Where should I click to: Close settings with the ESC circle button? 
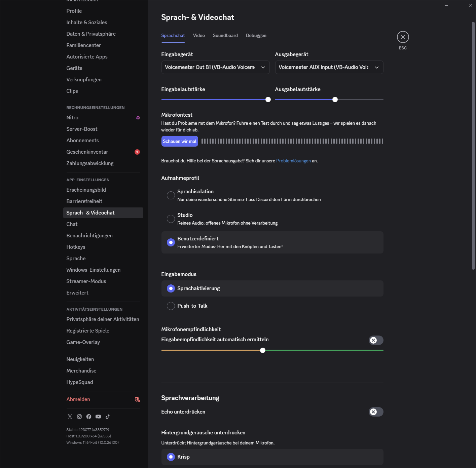pos(403,37)
